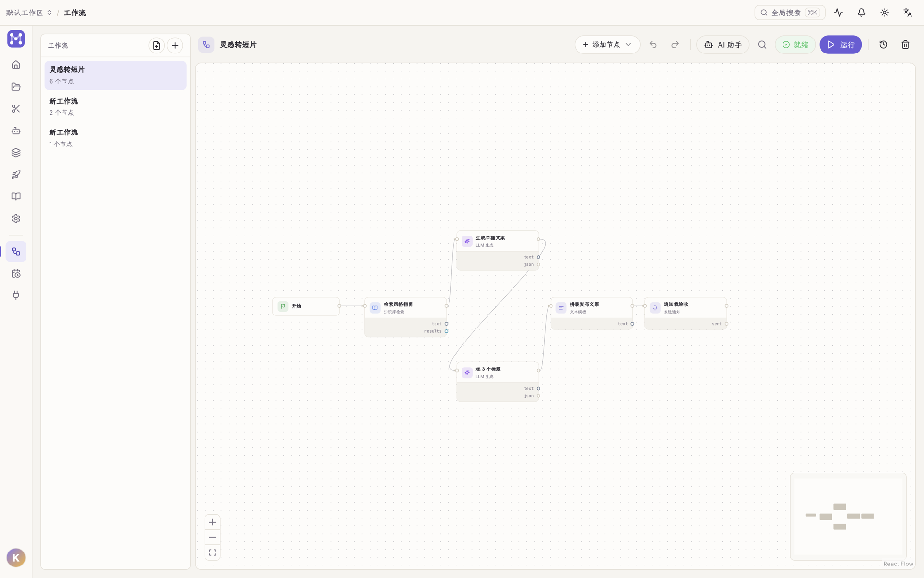The image size is (924, 578).
Task: Click the 全局搜索 search field
Action: click(x=790, y=13)
